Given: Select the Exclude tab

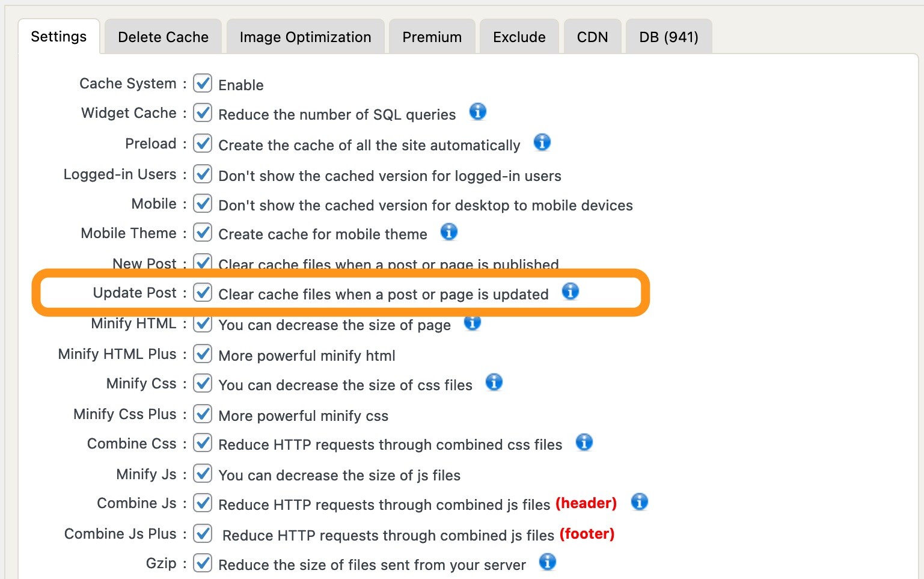Looking at the screenshot, I should [519, 37].
